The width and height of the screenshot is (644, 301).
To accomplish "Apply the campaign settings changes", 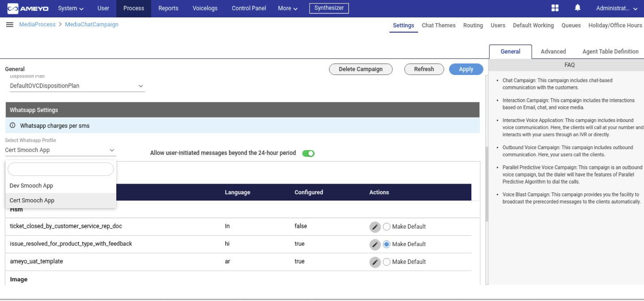I will [466, 69].
